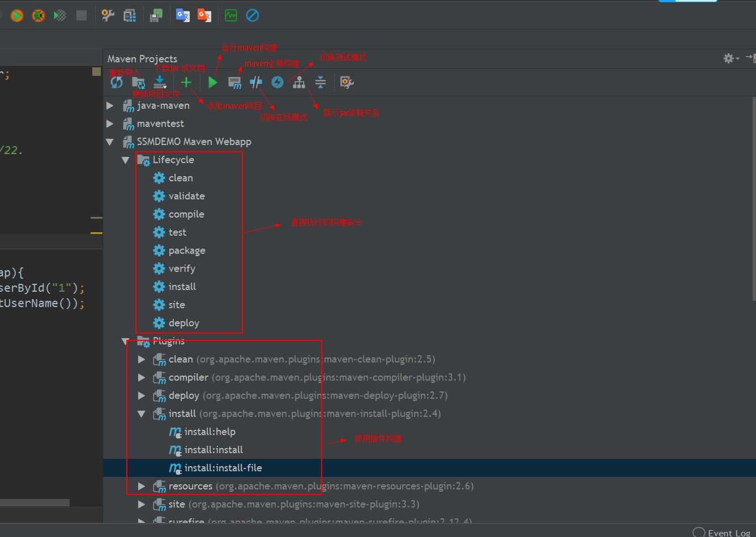The width and height of the screenshot is (756, 537).
Task: Collapse the Plugins node
Action: pyautogui.click(x=126, y=341)
